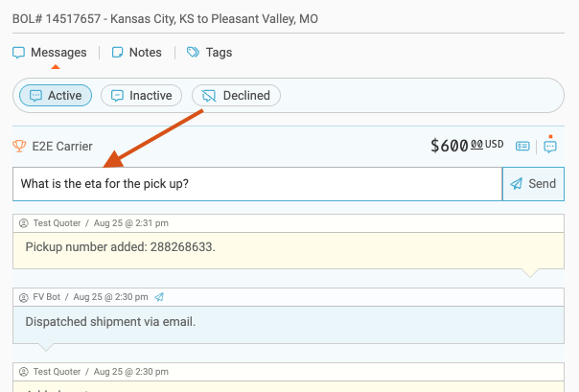Click the user avatar icon for the 2:31 pm Test Quoter message

tap(23, 222)
